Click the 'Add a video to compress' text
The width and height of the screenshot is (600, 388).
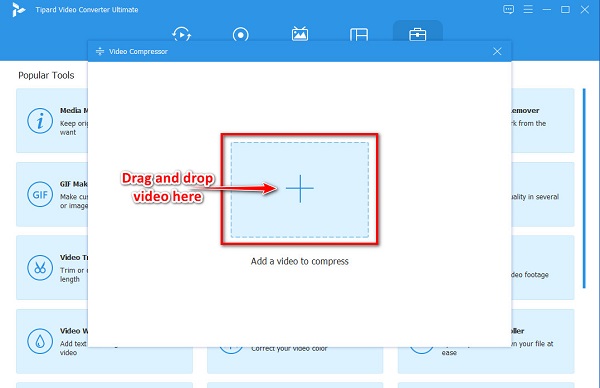300,261
